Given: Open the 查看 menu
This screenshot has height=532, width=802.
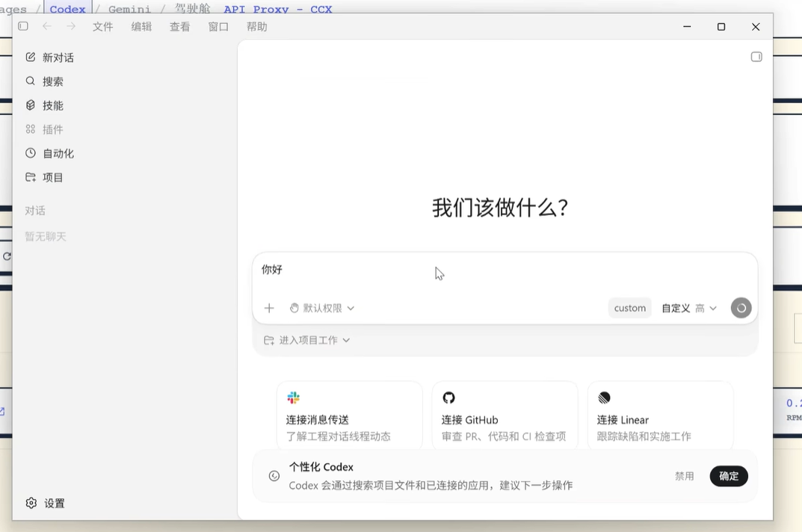Looking at the screenshot, I should coord(180,27).
